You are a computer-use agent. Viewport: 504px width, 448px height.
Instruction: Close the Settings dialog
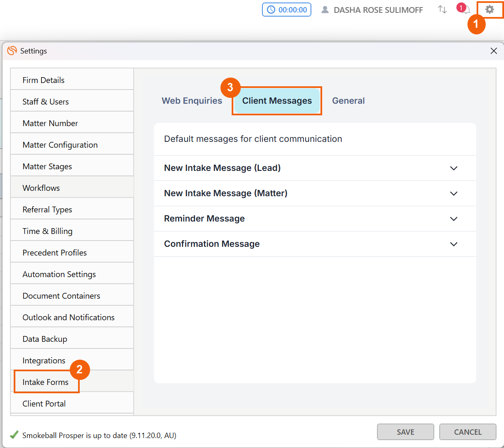click(x=494, y=51)
